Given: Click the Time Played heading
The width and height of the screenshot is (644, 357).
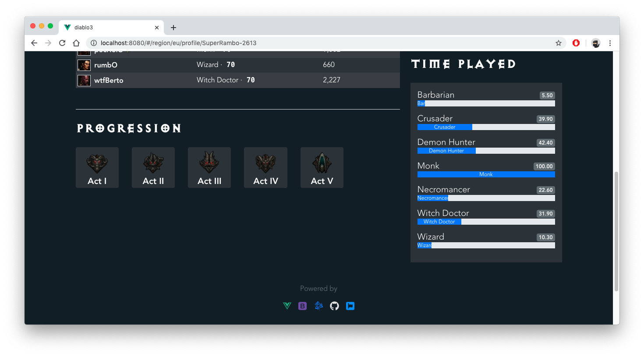Looking at the screenshot, I should [x=464, y=64].
